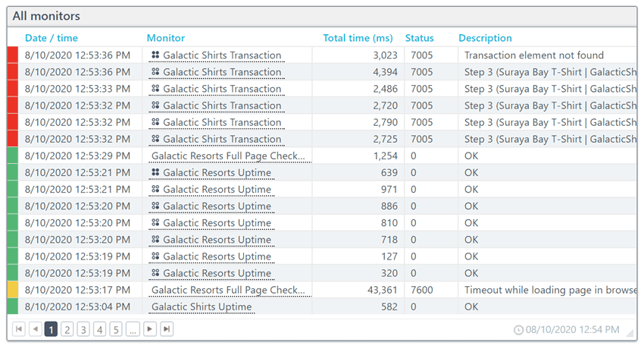Go to the next page of results
Screen dimensions: 644x349
149,329
